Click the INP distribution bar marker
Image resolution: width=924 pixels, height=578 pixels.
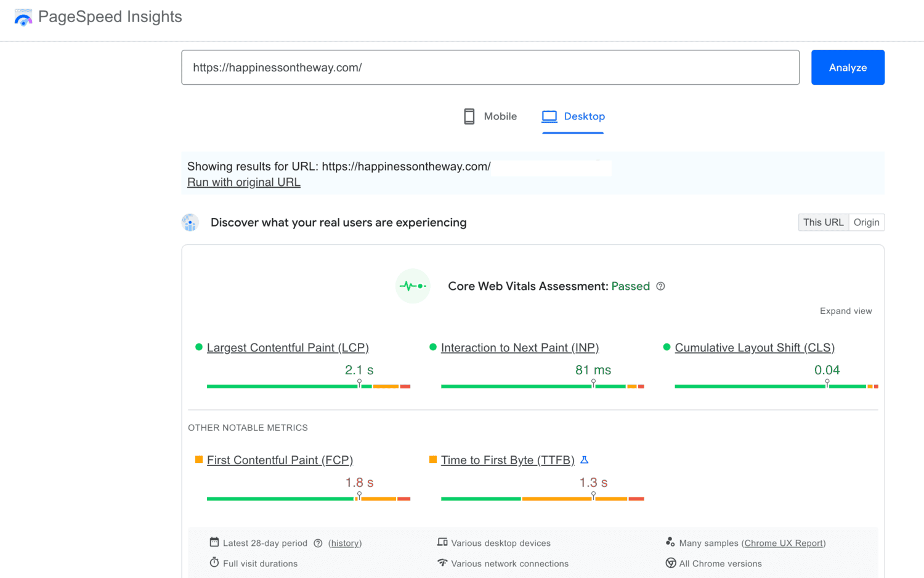593,383
